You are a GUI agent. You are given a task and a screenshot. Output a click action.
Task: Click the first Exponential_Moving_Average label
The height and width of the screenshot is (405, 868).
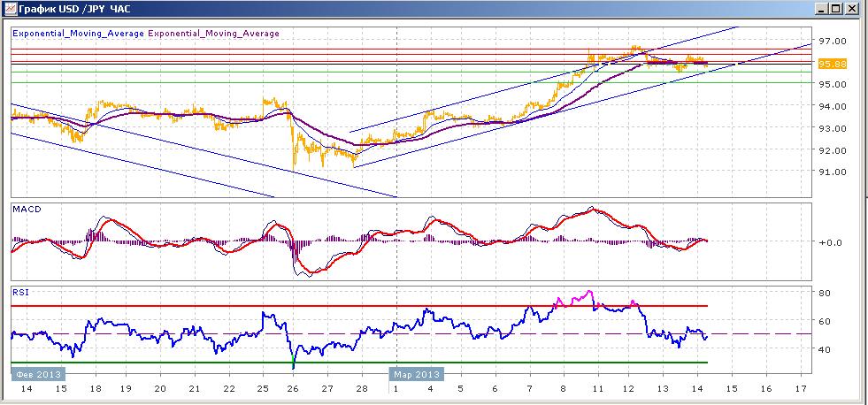tap(78, 34)
